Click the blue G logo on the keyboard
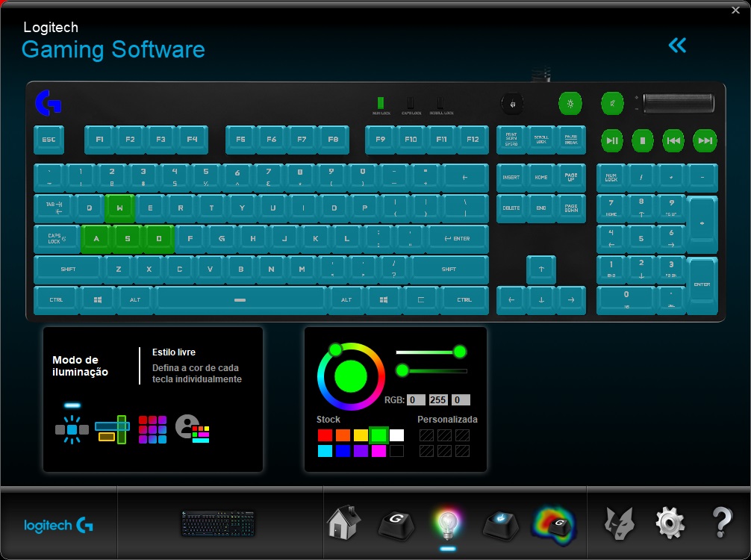 [49, 103]
